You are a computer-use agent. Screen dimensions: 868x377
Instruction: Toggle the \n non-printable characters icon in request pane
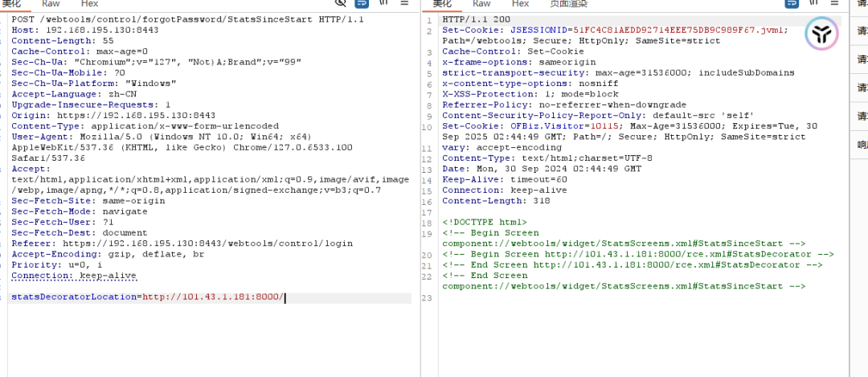[x=384, y=3]
